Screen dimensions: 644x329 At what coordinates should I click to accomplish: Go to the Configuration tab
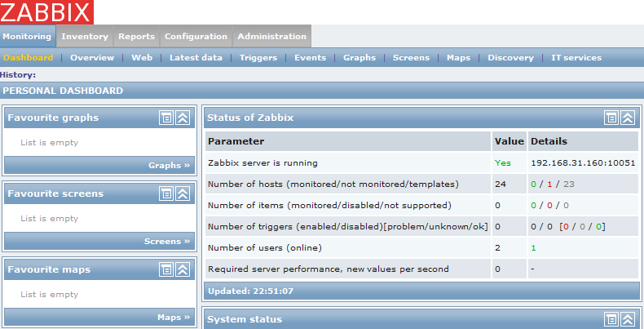[196, 36]
